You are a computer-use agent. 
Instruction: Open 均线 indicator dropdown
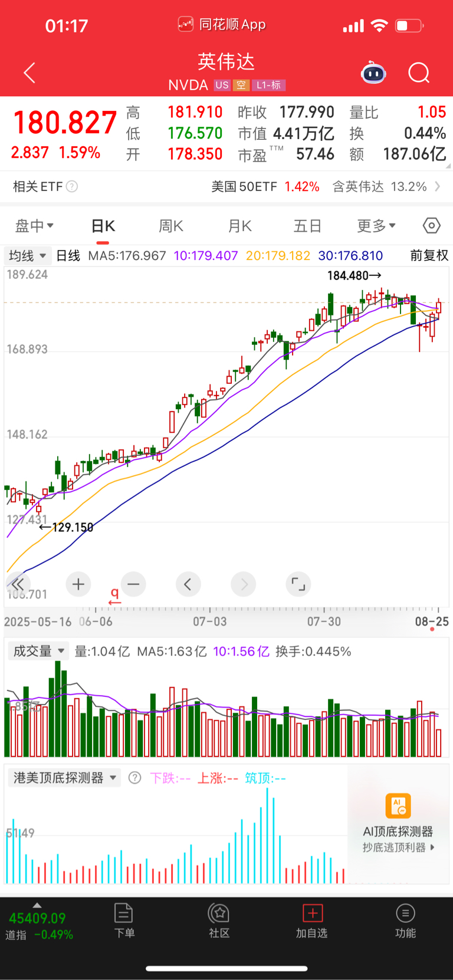tap(27, 255)
